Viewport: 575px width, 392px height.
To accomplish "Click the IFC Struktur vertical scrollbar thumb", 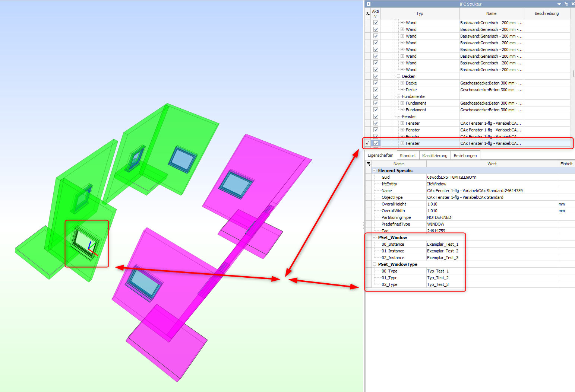I will [574, 73].
